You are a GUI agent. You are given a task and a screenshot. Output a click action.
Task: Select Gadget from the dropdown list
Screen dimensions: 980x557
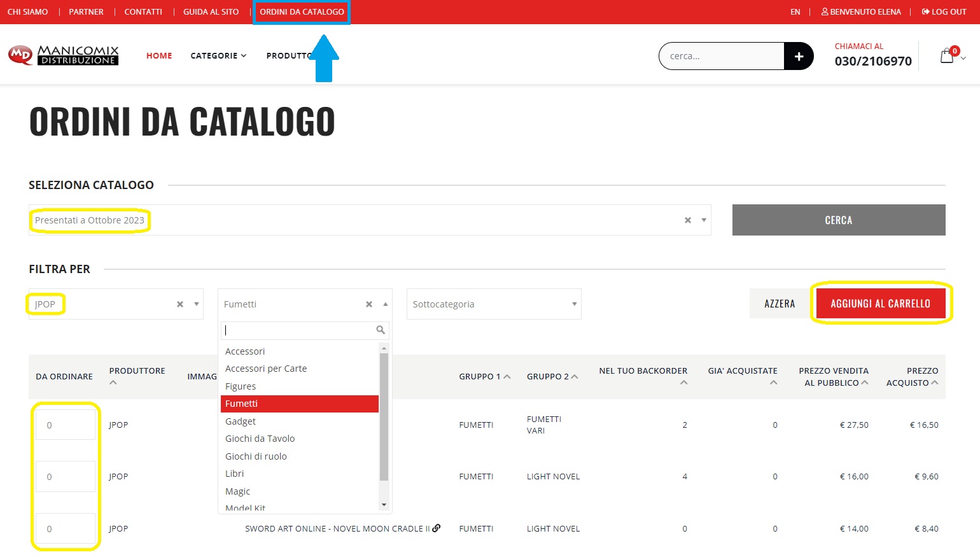tap(241, 421)
